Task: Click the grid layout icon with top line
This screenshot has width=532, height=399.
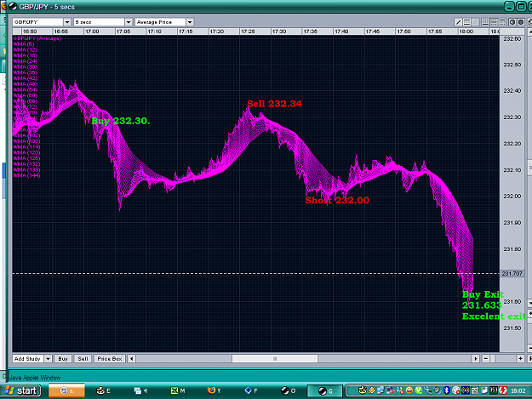Action: coord(502,22)
